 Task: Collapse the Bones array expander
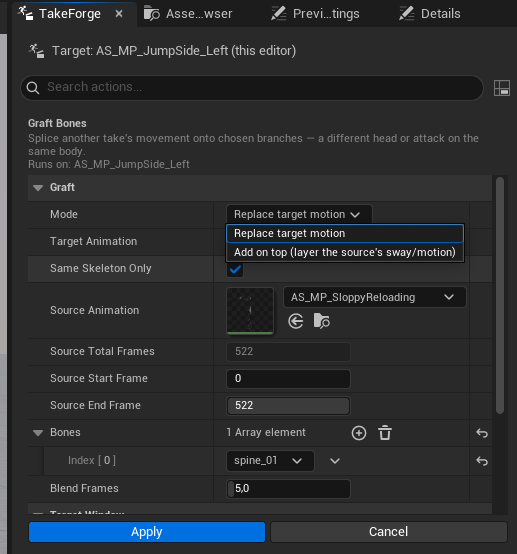pyautogui.click(x=38, y=433)
